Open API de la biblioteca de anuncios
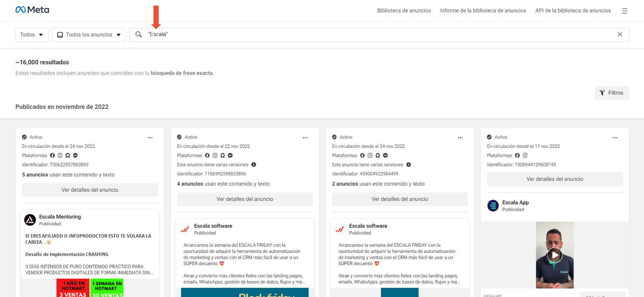Image resolution: width=644 pixels, height=297 pixels. (x=573, y=11)
